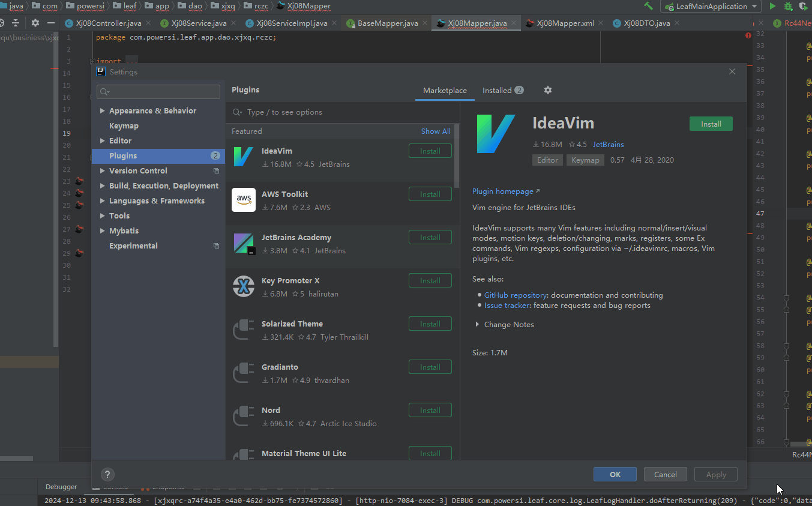
Task: Click the MyBatis gutter icon on line 25
Action: [x=79, y=205]
